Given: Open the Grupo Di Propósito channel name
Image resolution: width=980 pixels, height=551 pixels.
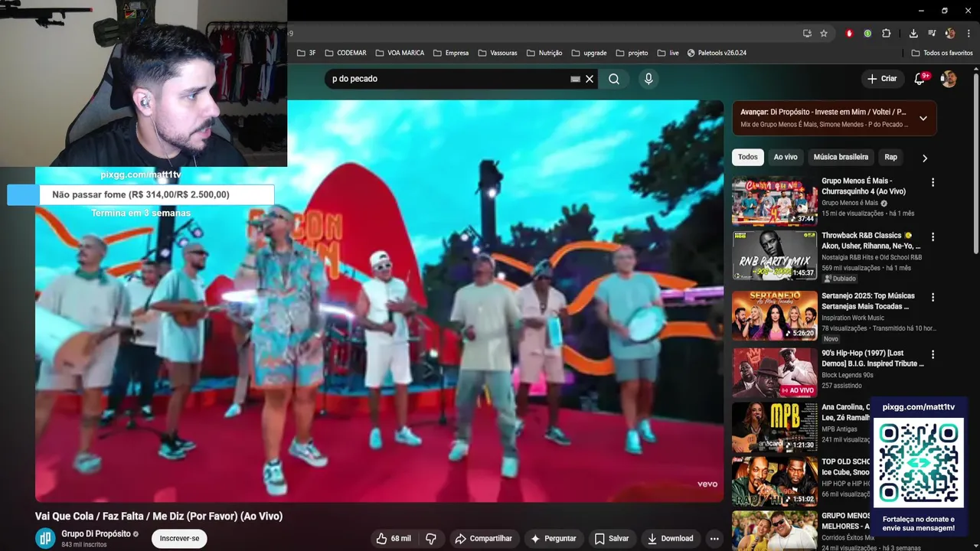Looking at the screenshot, I should (96, 534).
